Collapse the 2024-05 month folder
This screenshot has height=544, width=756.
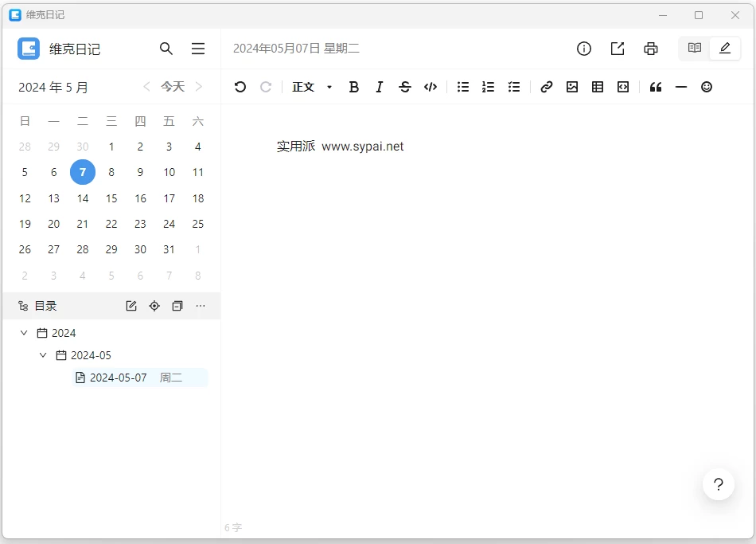click(43, 355)
